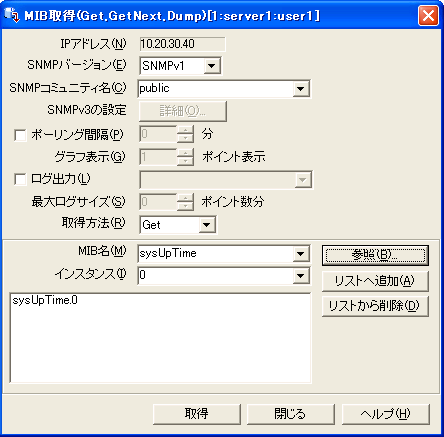Click into the SNMPコミュニティ名 text field
The image size is (444, 437).
point(215,89)
